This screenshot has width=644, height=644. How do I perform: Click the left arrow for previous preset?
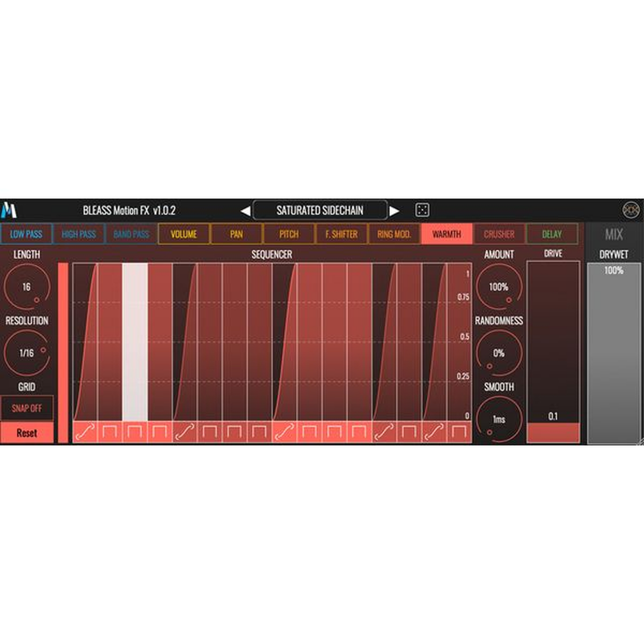[x=246, y=211]
